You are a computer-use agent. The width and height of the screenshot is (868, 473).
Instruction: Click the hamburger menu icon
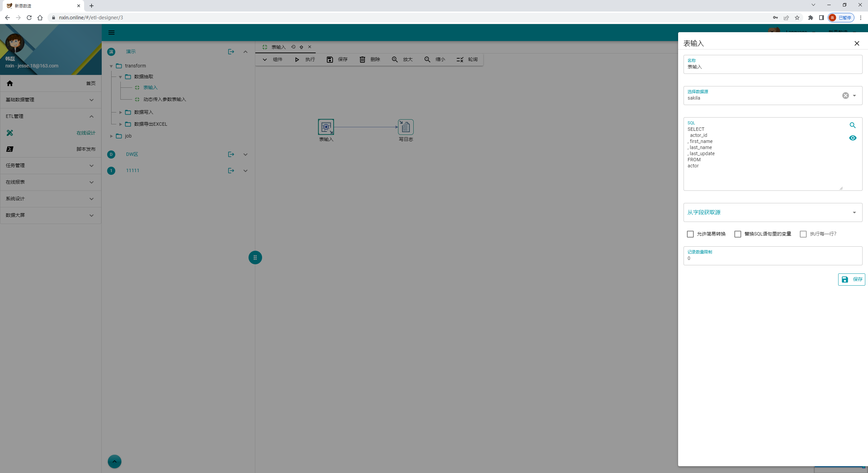pyautogui.click(x=111, y=33)
